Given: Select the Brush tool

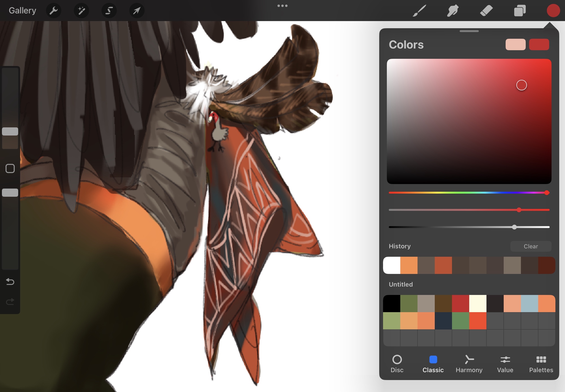Looking at the screenshot, I should [x=419, y=11].
